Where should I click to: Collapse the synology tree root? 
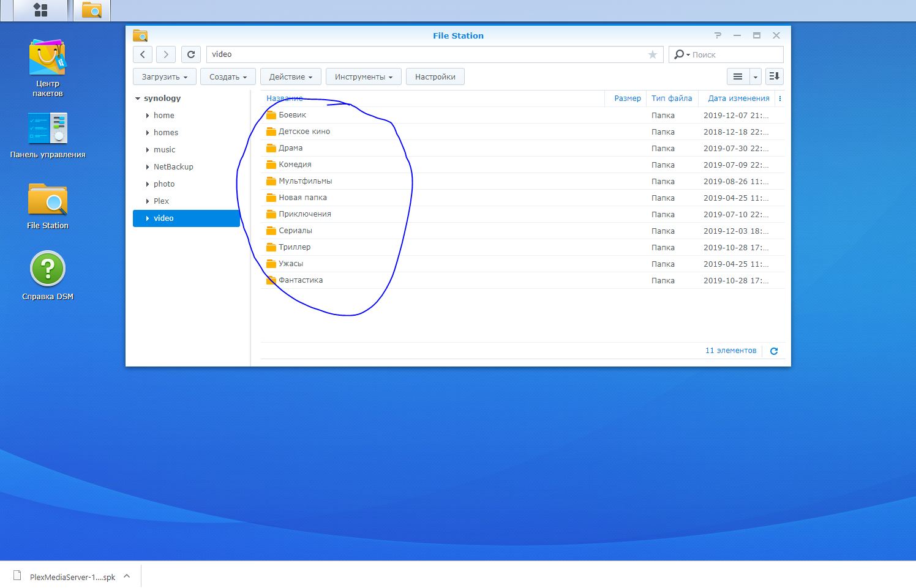click(138, 99)
